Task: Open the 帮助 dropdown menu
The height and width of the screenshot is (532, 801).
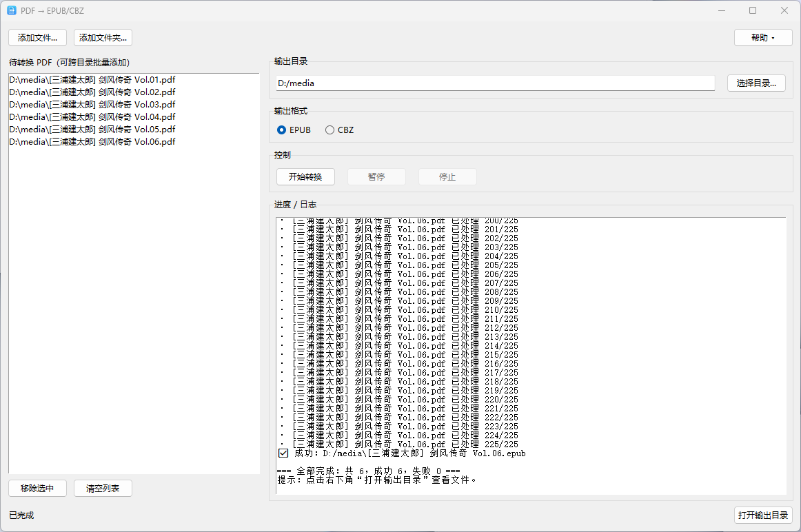Action: pyautogui.click(x=763, y=37)
